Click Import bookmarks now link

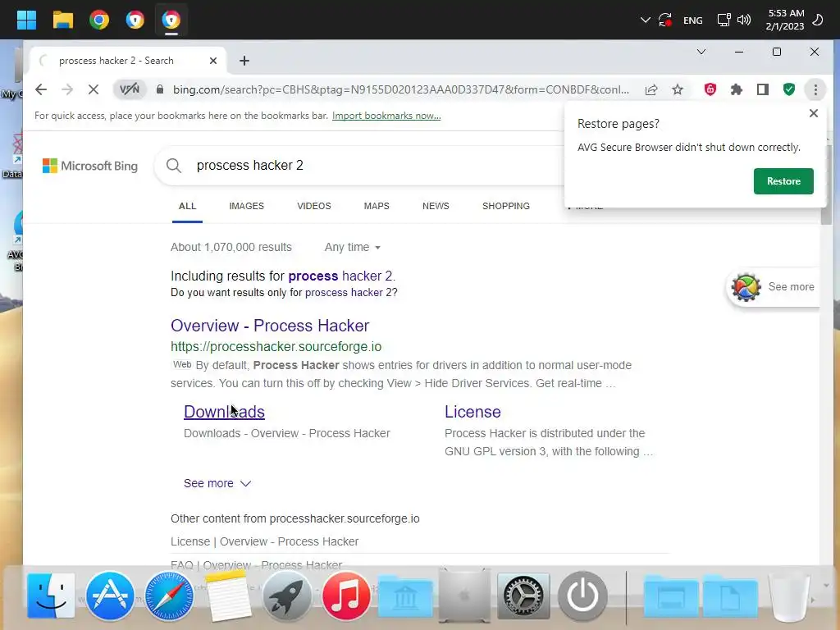coord(386,116)
